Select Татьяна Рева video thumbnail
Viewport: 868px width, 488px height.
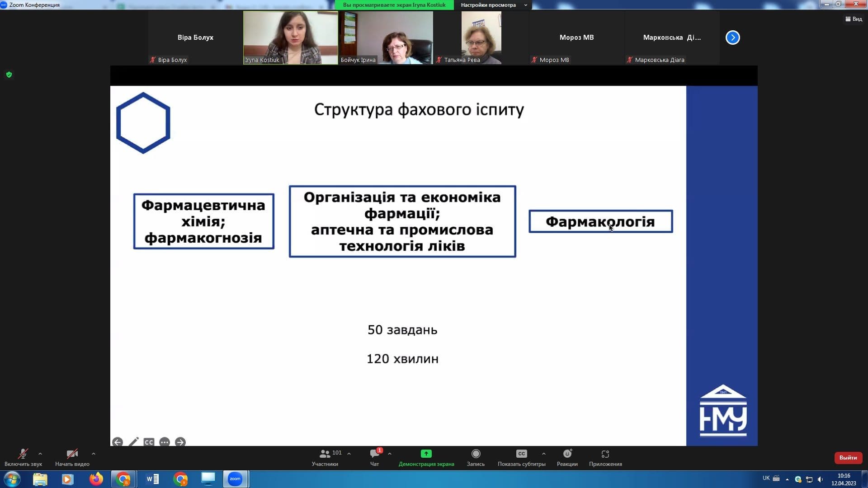481,38
